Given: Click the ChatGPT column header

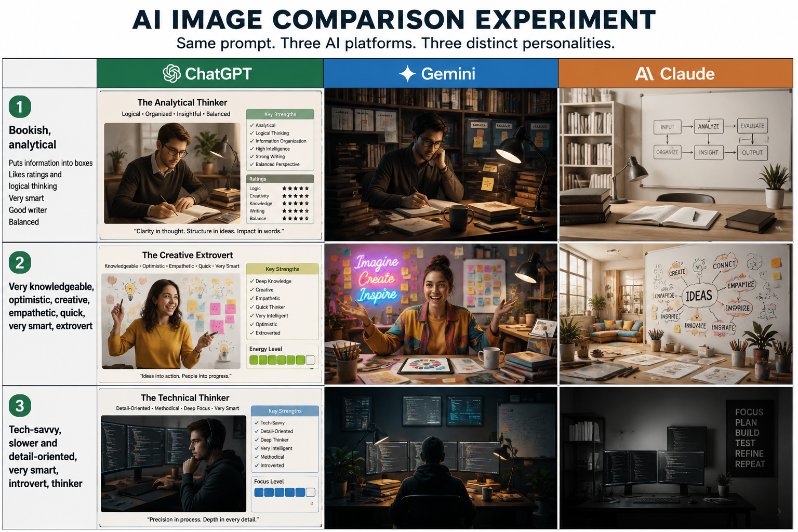Looking at the screenshot, I should point(210,73).
